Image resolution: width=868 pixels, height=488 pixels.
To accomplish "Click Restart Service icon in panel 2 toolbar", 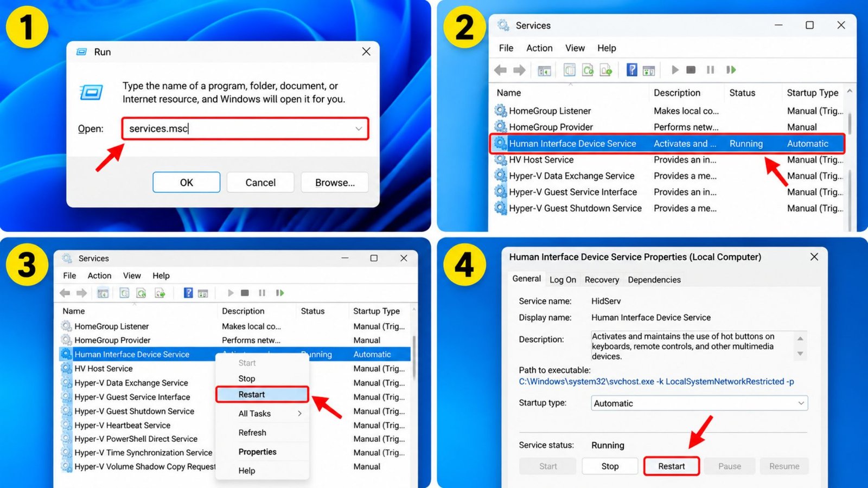I will [731, 69].
